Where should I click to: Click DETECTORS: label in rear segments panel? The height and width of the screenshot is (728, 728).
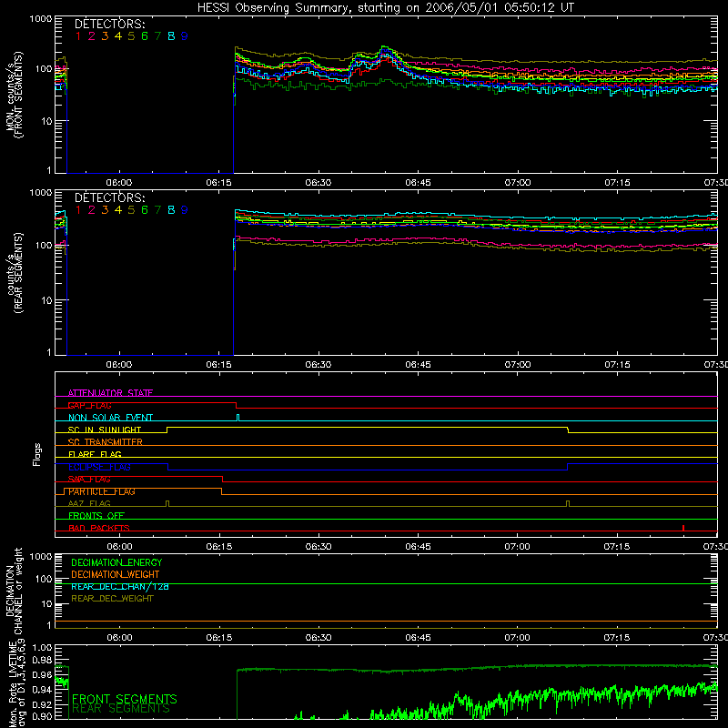[x=110, y=197]
